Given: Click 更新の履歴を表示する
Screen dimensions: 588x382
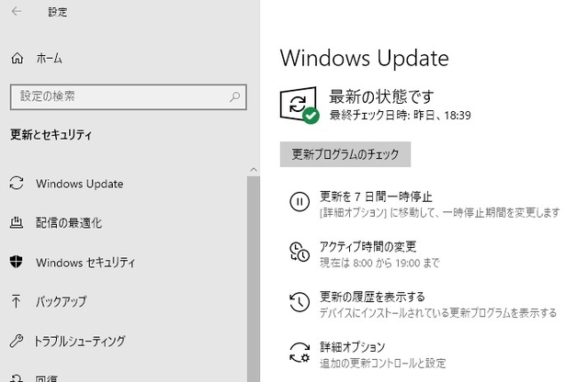Looking at the screenshot, I should click(372, 297).
